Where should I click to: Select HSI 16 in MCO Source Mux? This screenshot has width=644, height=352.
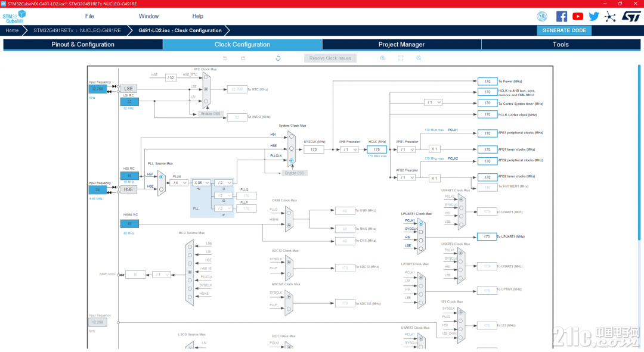click(190, 272)
